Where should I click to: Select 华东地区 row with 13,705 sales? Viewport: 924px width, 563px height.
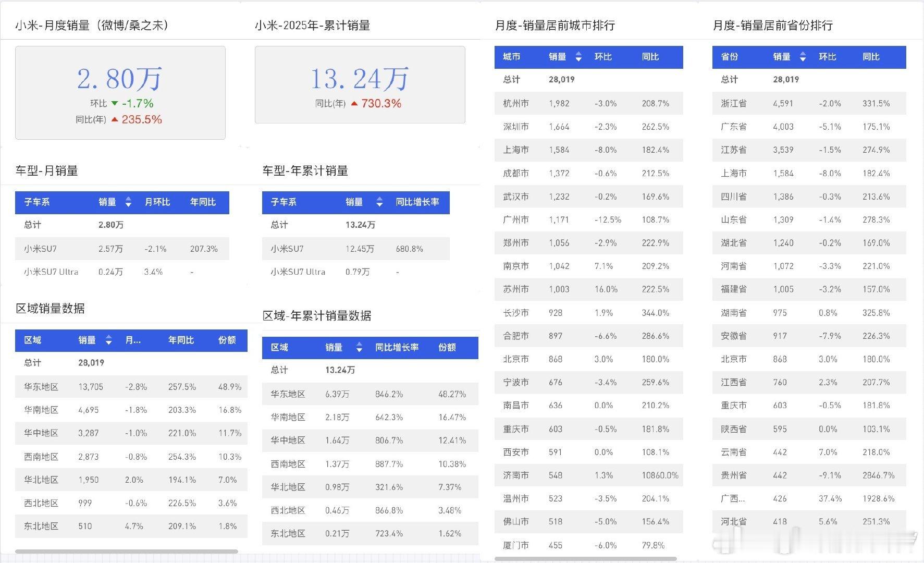pos(131,387)
